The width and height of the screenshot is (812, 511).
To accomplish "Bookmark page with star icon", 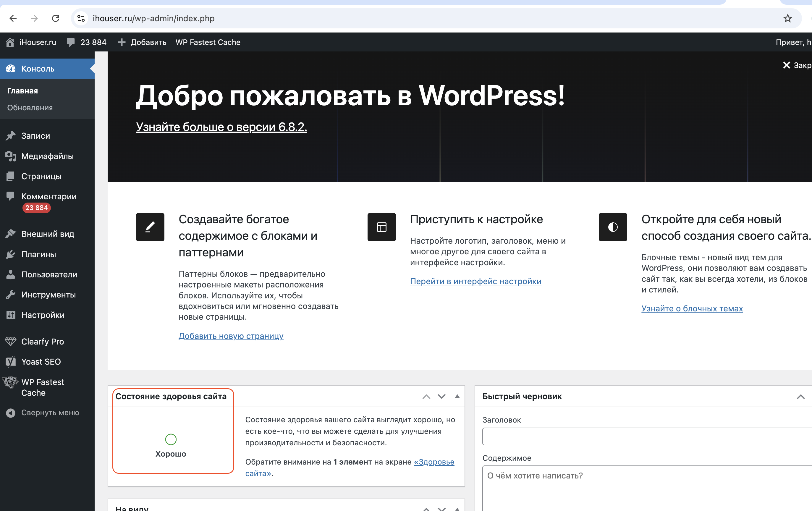I will tap(787, 18).
